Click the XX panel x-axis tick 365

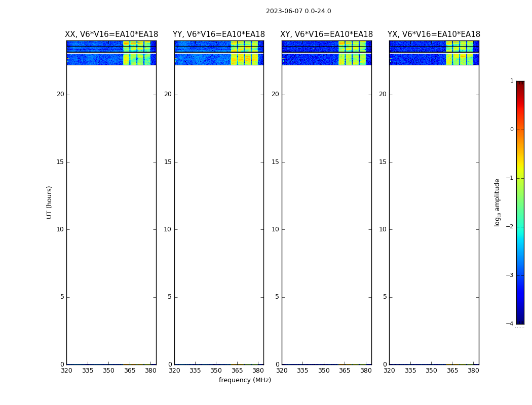tap(130, 371)
